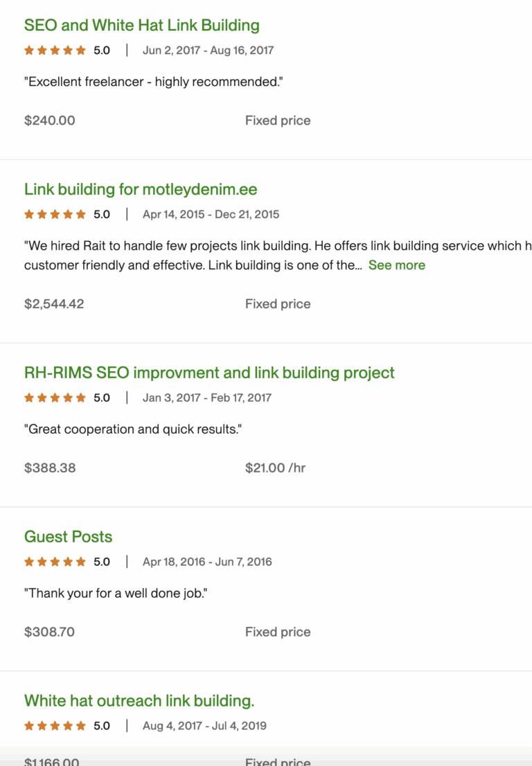Click star rating of White hat outreach job
This screenshot has width=532, height=766.
coord(55,727)
